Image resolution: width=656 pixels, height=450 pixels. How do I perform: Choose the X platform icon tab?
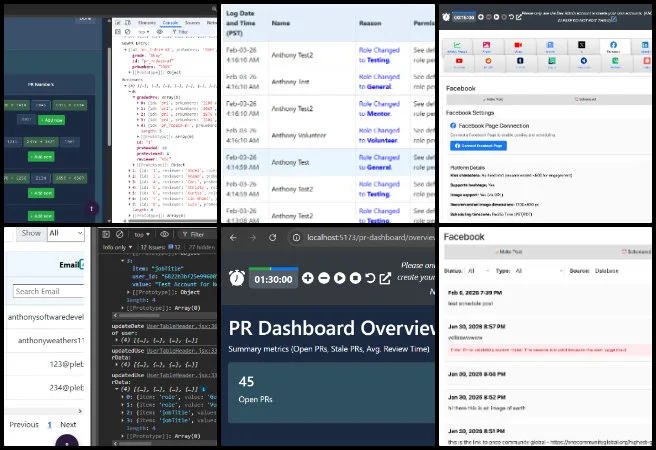tap(581, 45)
